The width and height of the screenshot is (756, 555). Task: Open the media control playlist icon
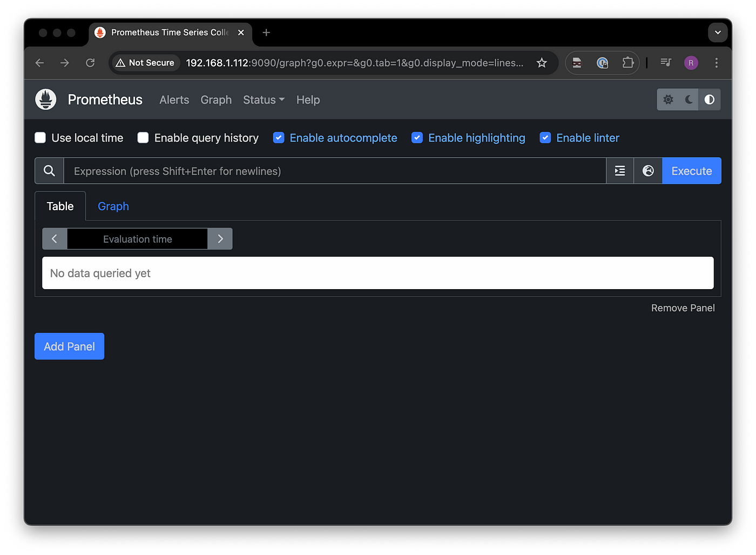(666, 63)
